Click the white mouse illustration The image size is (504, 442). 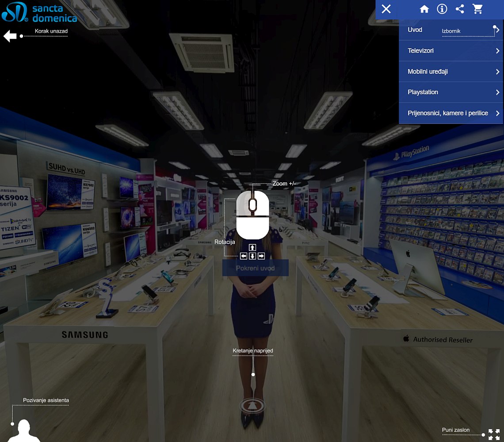click(x=252, y=215)
